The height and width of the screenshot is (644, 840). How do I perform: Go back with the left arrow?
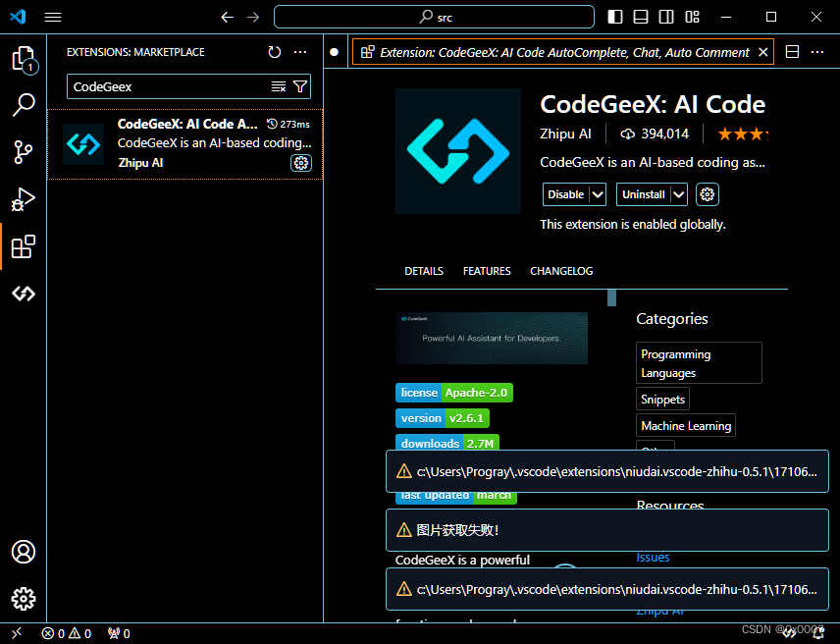coord(227,17)
